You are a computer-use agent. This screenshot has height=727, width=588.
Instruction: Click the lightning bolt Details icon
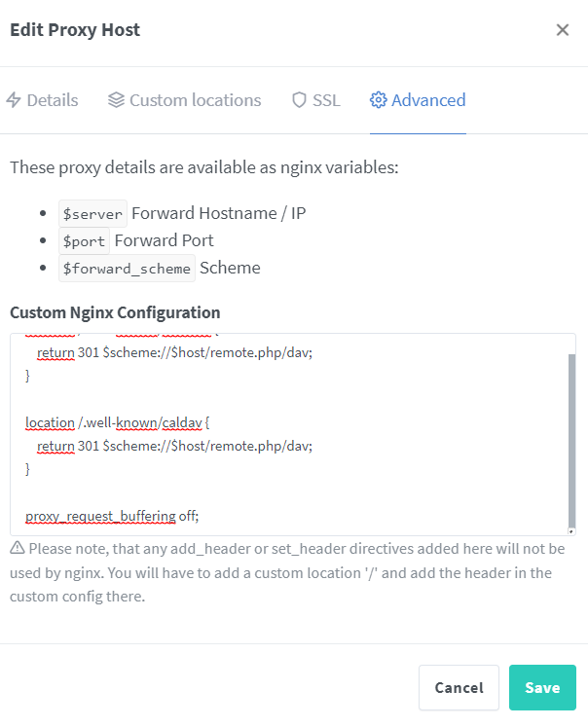pos(14,100)
